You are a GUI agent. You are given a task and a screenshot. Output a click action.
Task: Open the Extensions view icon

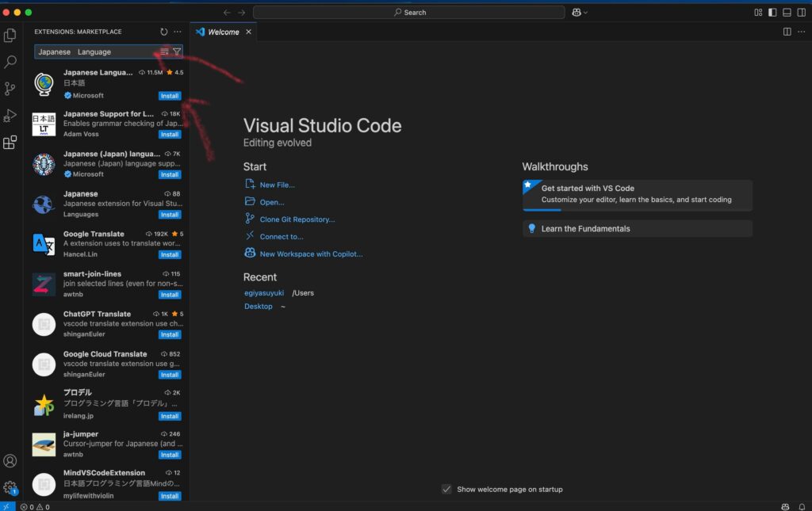(10, 143)
